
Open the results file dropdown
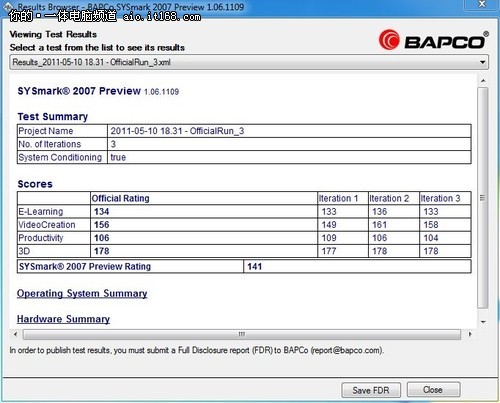[x=249, y=62]
